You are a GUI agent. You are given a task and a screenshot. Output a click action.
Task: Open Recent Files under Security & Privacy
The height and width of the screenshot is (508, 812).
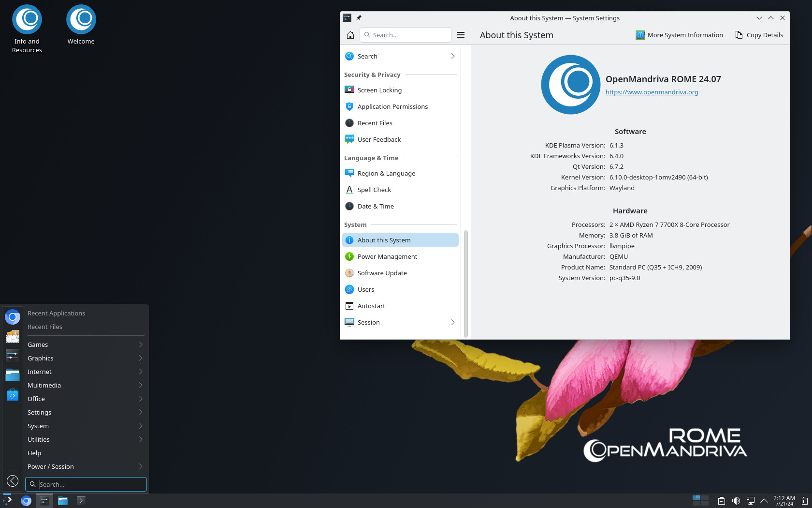pos(400,123)
